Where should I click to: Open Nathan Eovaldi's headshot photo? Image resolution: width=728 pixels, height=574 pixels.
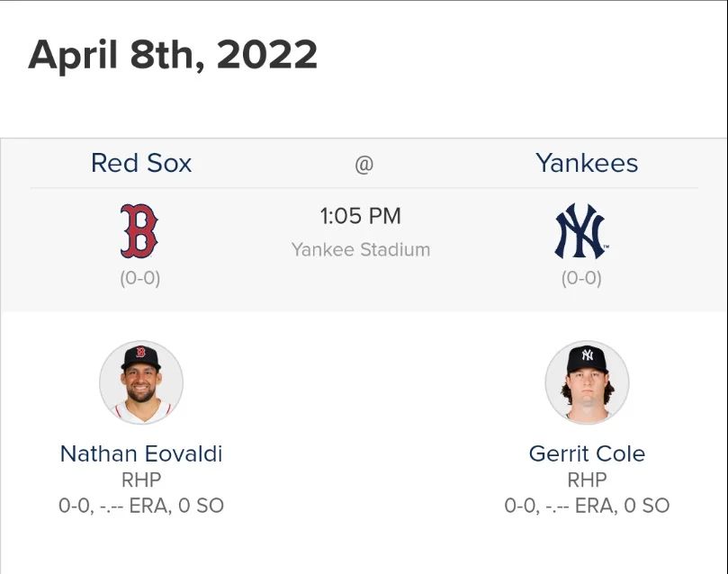point(141,381)
